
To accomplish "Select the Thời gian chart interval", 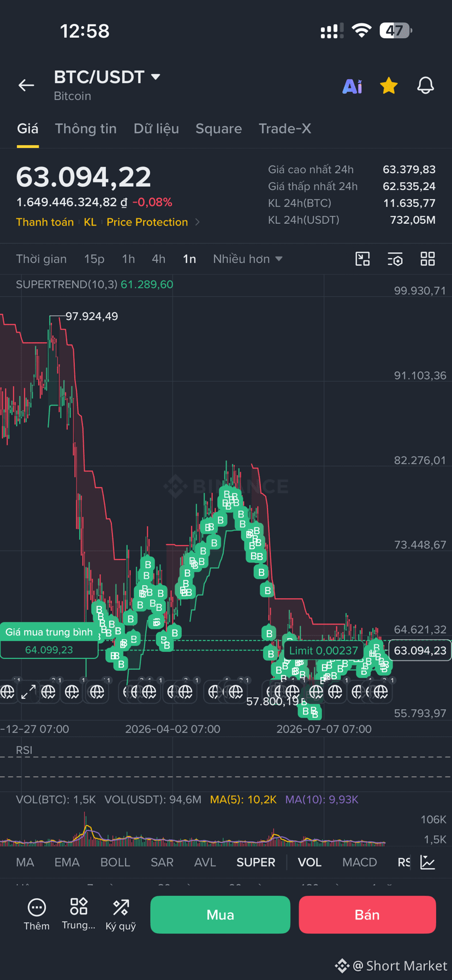I will 41,259.
